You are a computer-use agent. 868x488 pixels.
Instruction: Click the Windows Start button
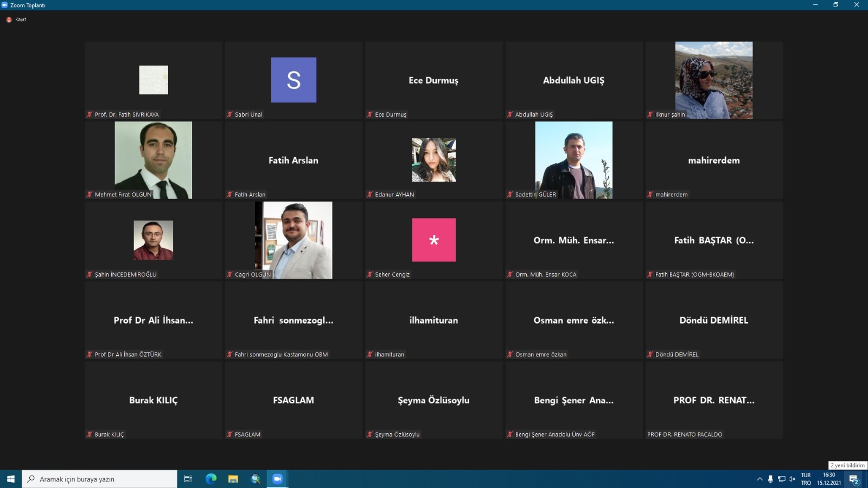tap(11, 479)
